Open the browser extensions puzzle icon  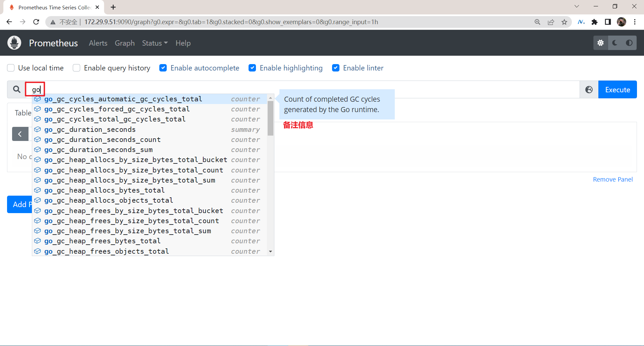[594, 22]
